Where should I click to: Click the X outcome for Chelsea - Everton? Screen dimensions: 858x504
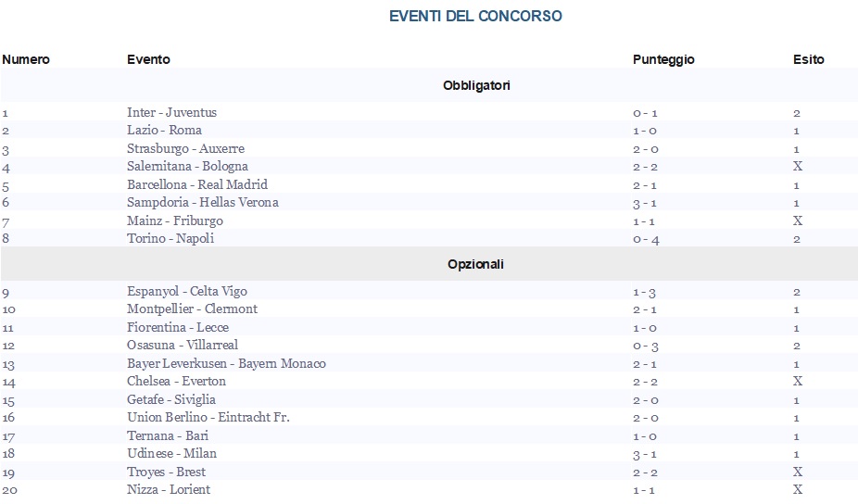tap(797, 381)
